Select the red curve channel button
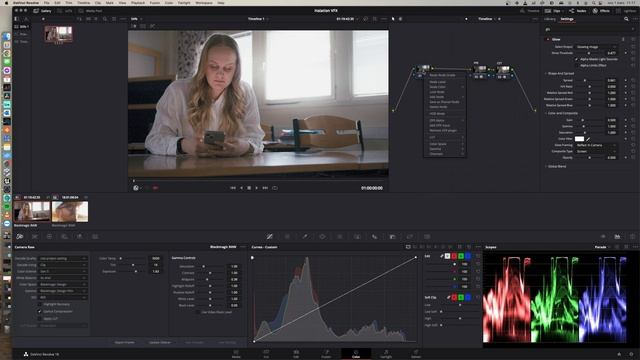 454,256
